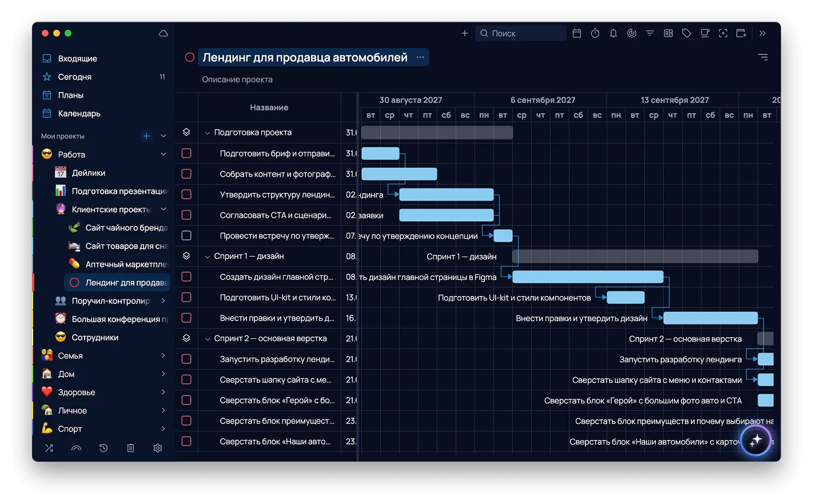Open history clock icon at sidebar bottom
The image size is (813, 504).
pyautogui.click(x=103, y=448)
